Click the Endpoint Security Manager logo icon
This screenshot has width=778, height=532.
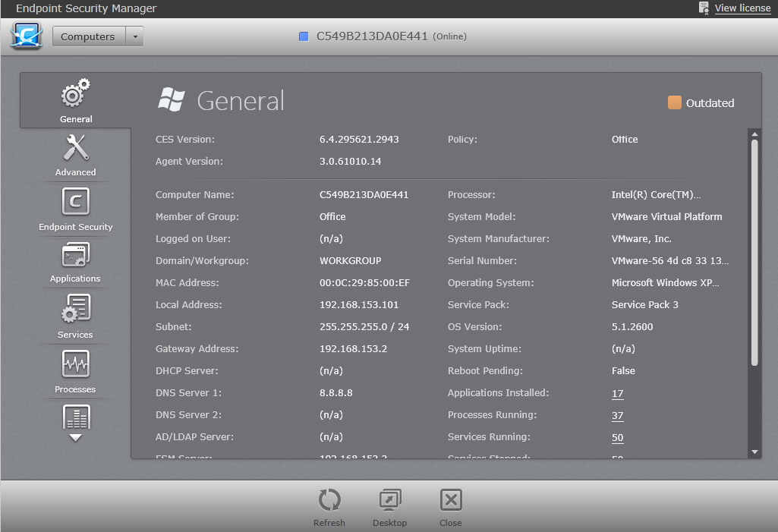click(27, 36)
